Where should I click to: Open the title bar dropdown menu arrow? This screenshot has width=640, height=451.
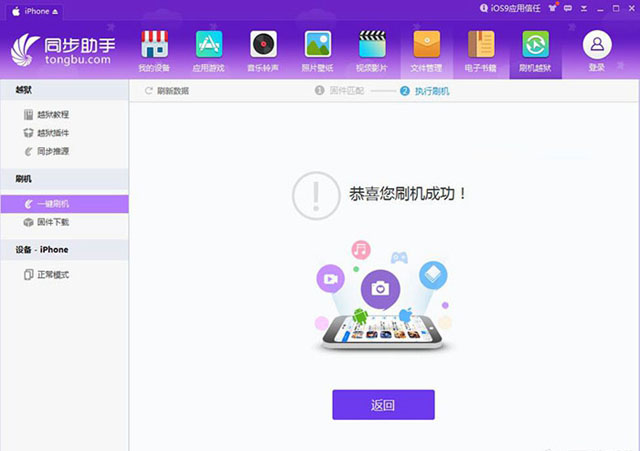(584, 9)
